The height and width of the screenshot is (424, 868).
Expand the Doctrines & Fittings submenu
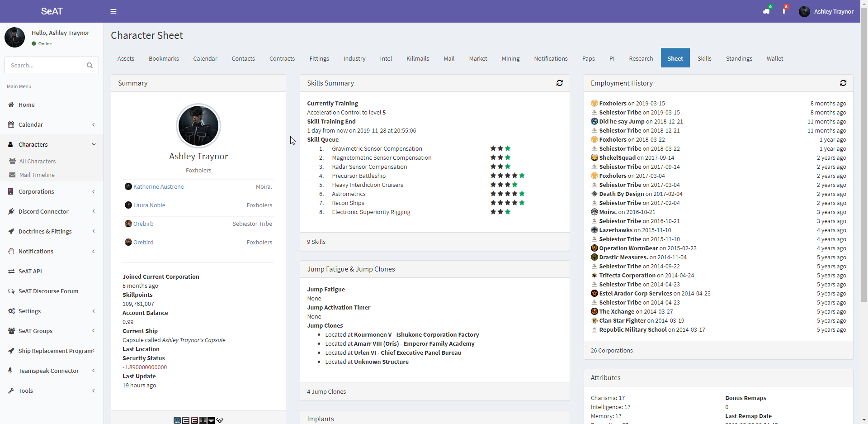94,231
